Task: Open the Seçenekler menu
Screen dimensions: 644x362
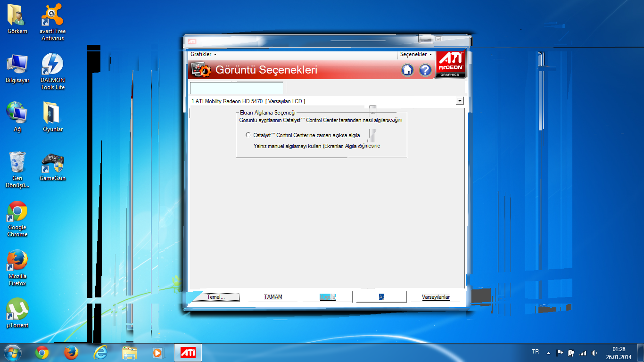Action: 416,54
